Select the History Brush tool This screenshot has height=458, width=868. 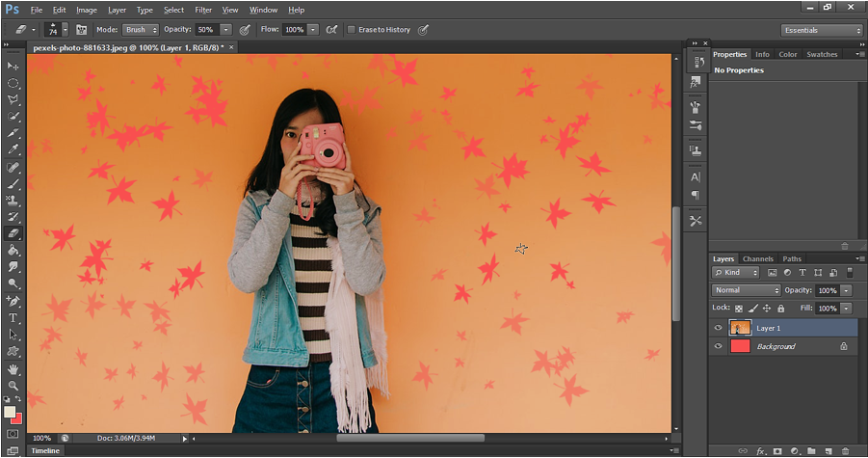(x=13, y=217)
